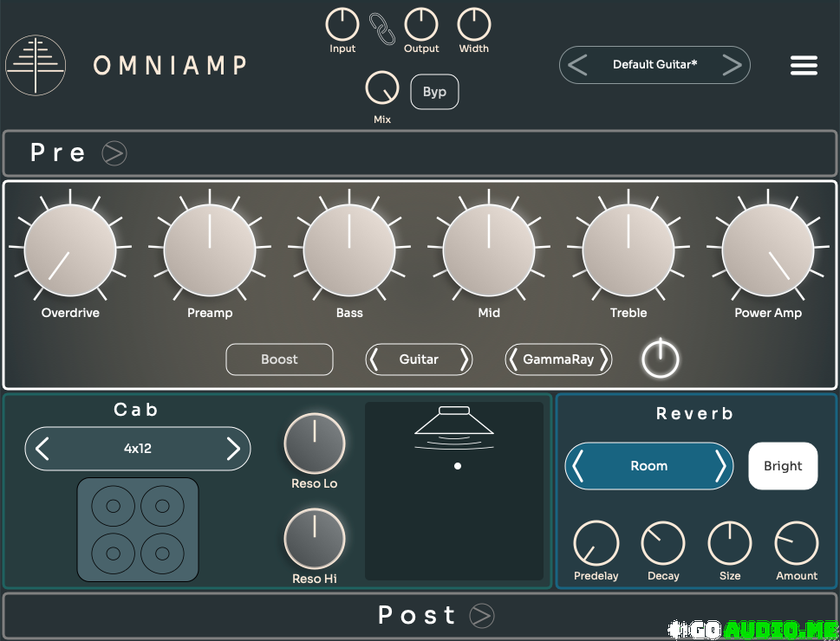Click the Overdrive knob
This screenshot has width=840, height=641.
click(x=70, y=249)
